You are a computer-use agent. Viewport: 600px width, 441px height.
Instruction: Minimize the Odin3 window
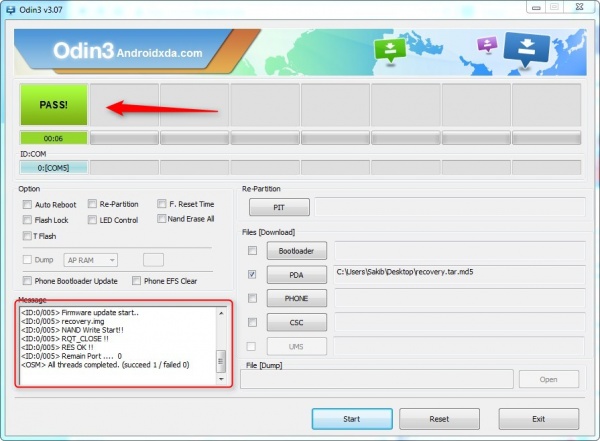[x=536, y=7]
